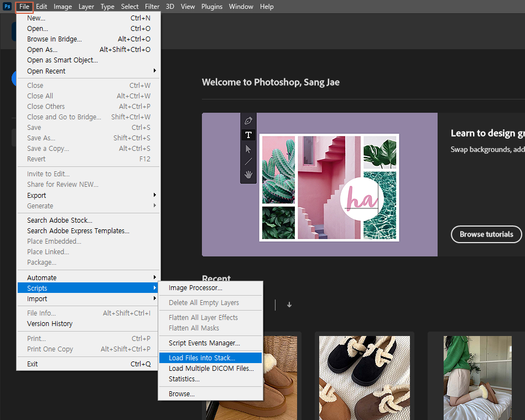Viewport: 525px width, 420px height.
Task: Open the Select menu
Action: 129,6
